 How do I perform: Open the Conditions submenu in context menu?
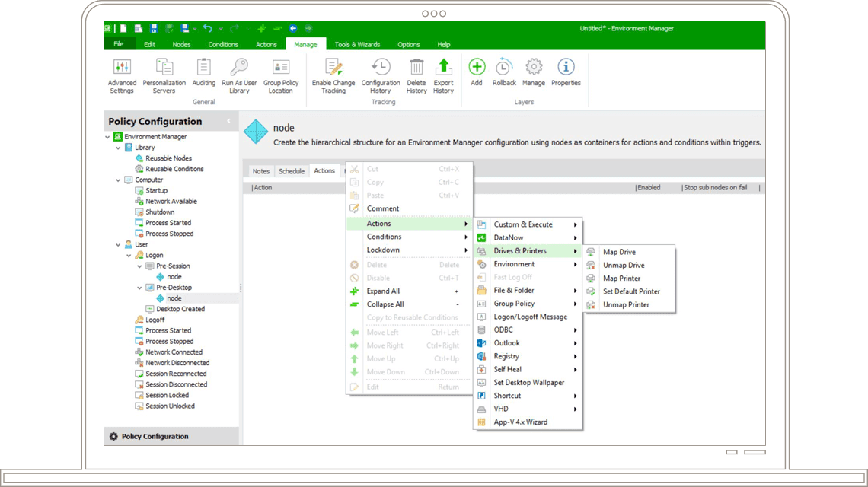[410, 237]
